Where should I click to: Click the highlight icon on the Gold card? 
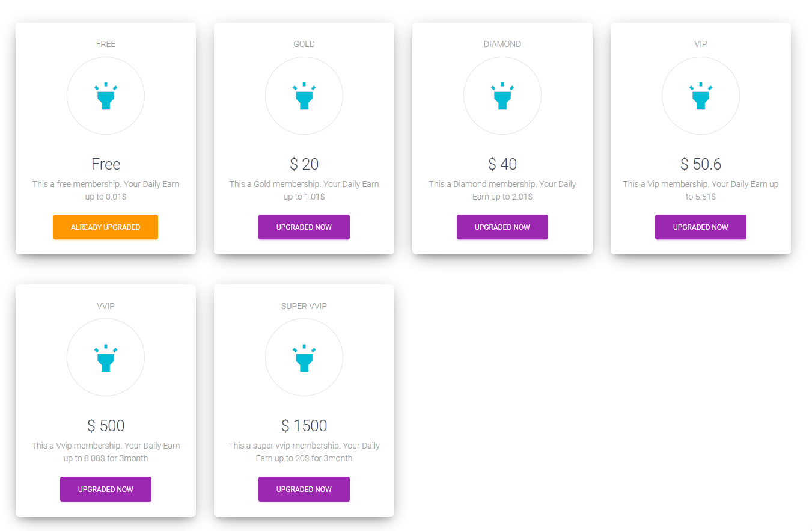[304, 96]
